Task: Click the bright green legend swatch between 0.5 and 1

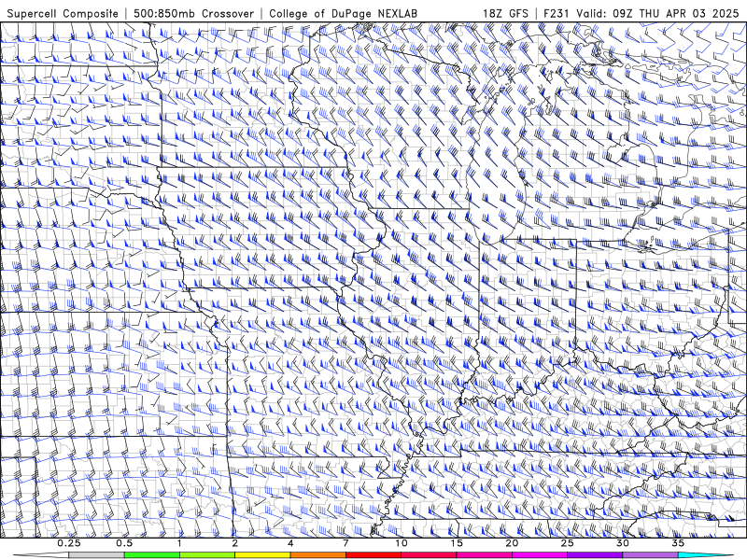Action: 151,555
